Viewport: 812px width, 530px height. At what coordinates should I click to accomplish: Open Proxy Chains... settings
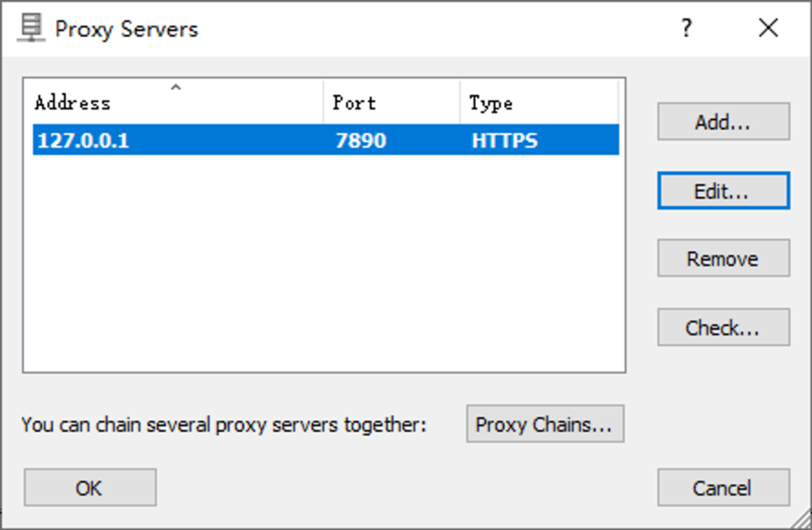(x=545, y=424)
